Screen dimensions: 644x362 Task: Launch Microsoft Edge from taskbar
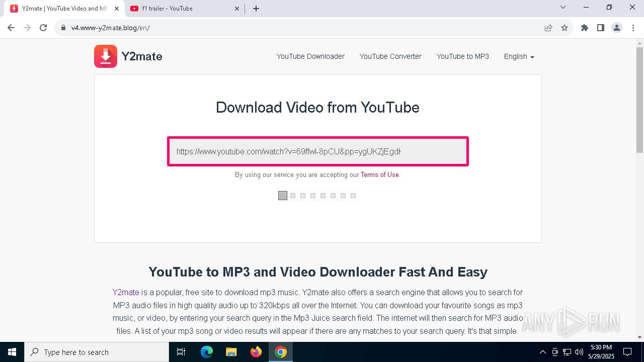[x=207, y=352]
